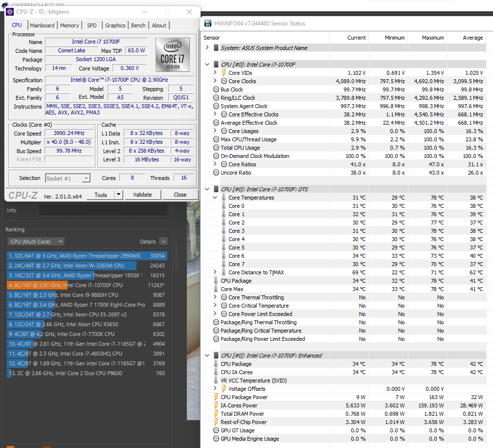Click the Core Speed value 3990.24 MHz
Viewport: 493px width, 448px height.
tap(69, 134)
